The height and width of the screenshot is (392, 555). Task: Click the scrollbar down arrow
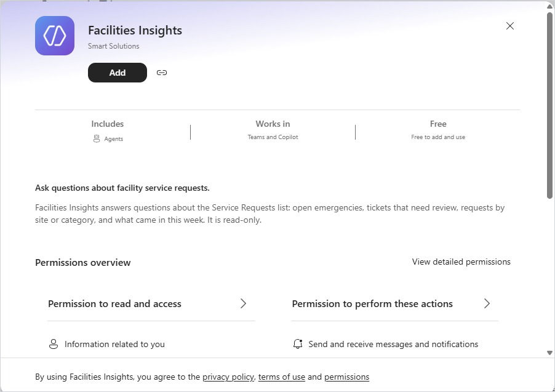coord(549,353)
